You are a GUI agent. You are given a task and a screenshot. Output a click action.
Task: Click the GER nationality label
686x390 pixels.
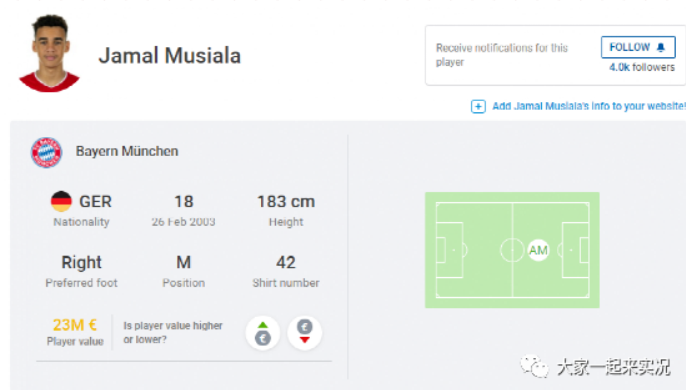(x=95, y=202)
